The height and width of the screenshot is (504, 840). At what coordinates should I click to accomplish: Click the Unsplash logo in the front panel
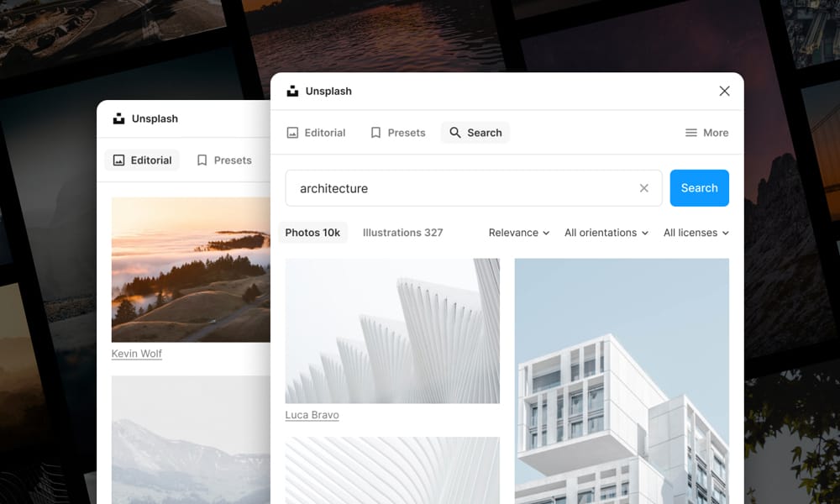tap(292, 91)
